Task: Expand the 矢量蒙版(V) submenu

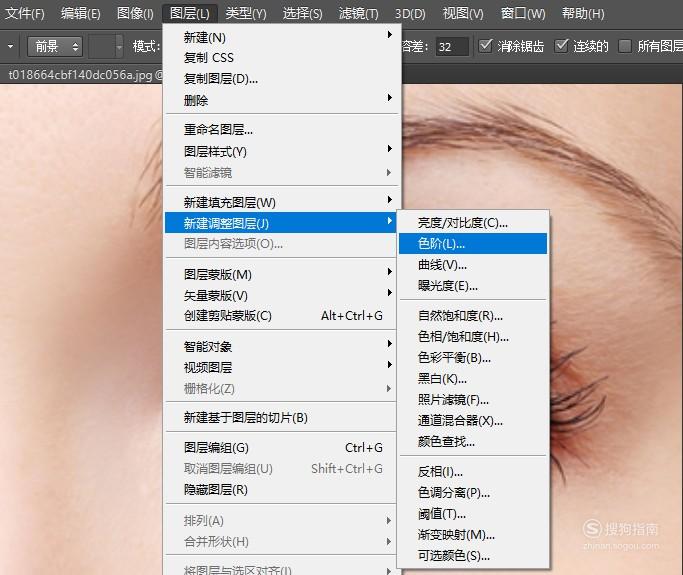Action: tap(281, 295)
